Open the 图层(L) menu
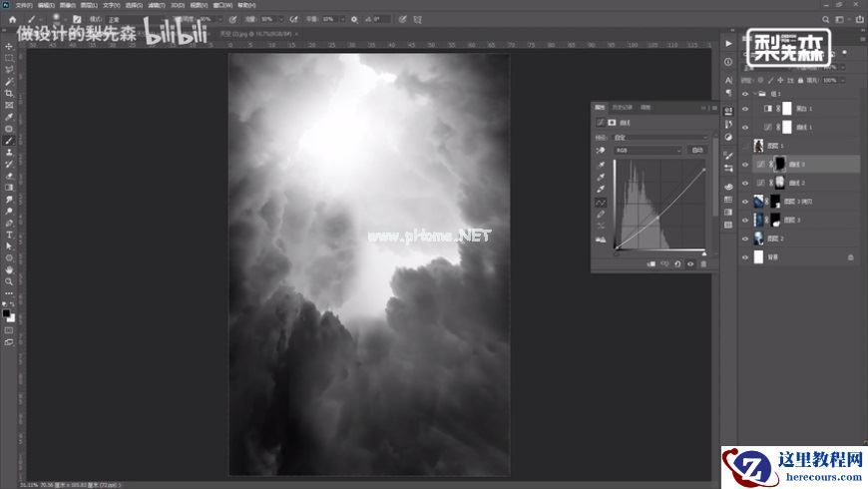The width and height of the screenshot is (868, 489). coord(89,5)
